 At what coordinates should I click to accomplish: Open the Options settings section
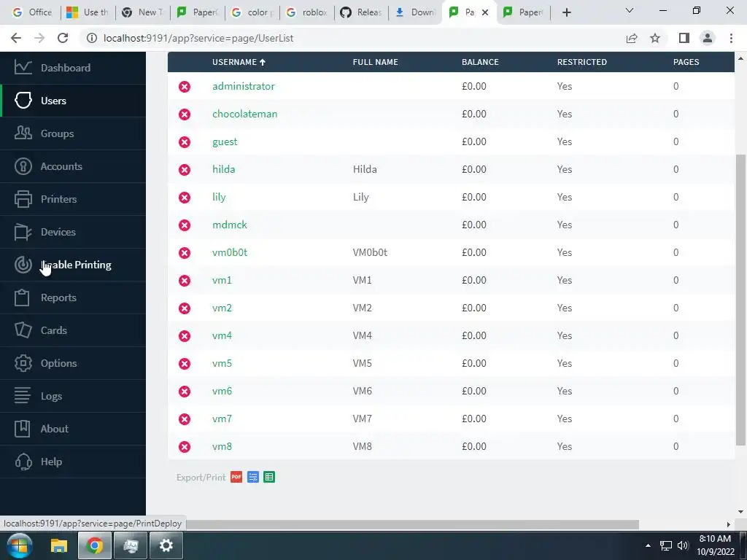point(73,363)
